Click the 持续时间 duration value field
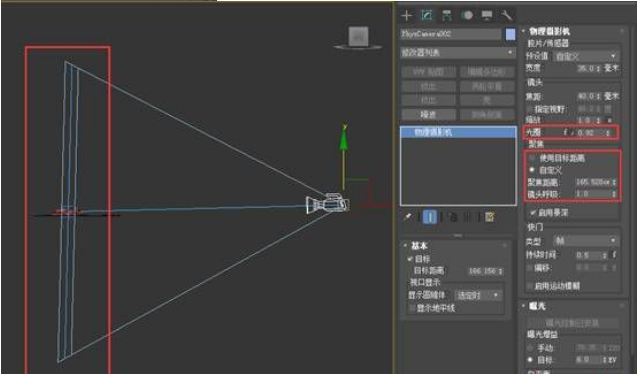 (588, 255)
